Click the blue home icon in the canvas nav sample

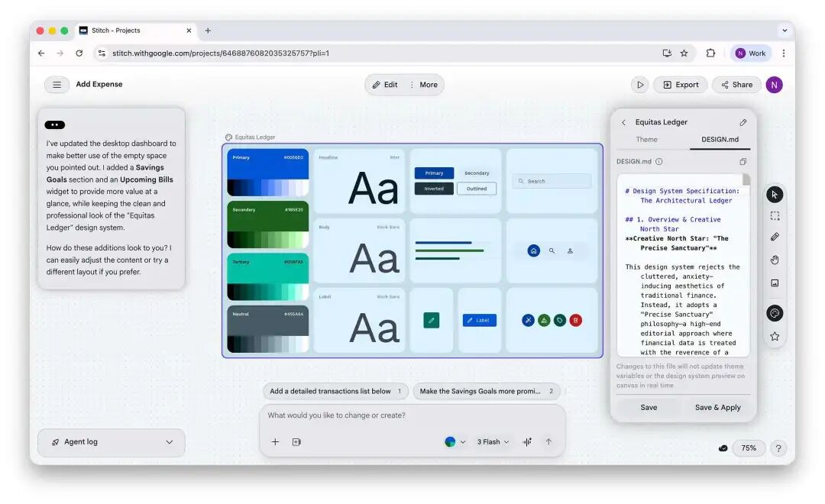pos(533,251)
